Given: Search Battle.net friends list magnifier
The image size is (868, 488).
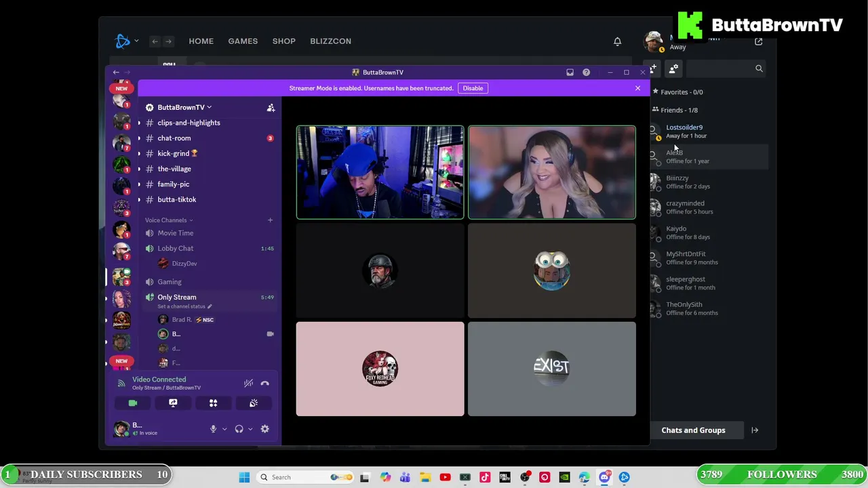Looking at the screenshot, I should point(759,68).
